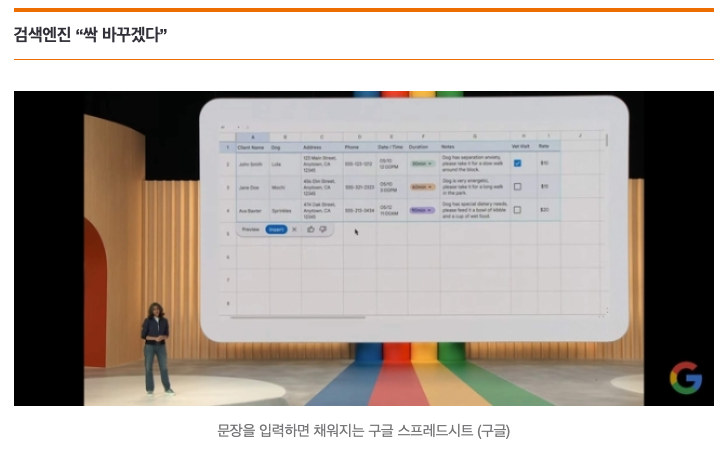The width and height of the screenshot is (728, 460).
Task: Check the Vet Visit checkbox for Jane Doe
Action: coord(517,186)
